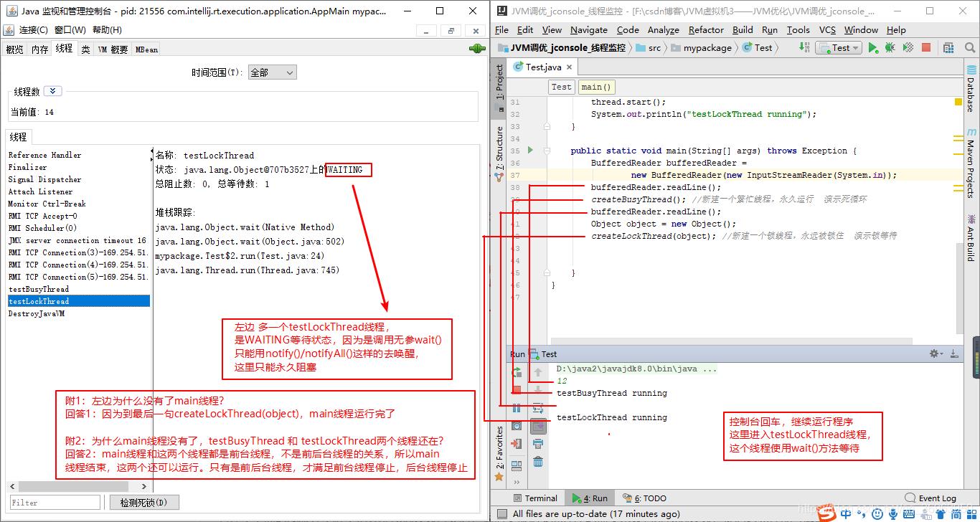Print the console output via the printer icon

pyautogui.click(x=538, y=444)
